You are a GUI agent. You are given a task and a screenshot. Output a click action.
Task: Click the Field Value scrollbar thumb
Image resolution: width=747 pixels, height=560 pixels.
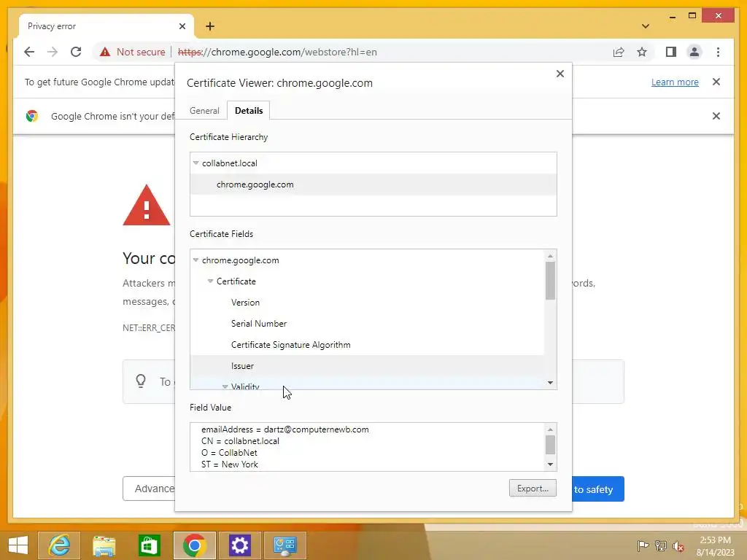[x=550, y=445]
